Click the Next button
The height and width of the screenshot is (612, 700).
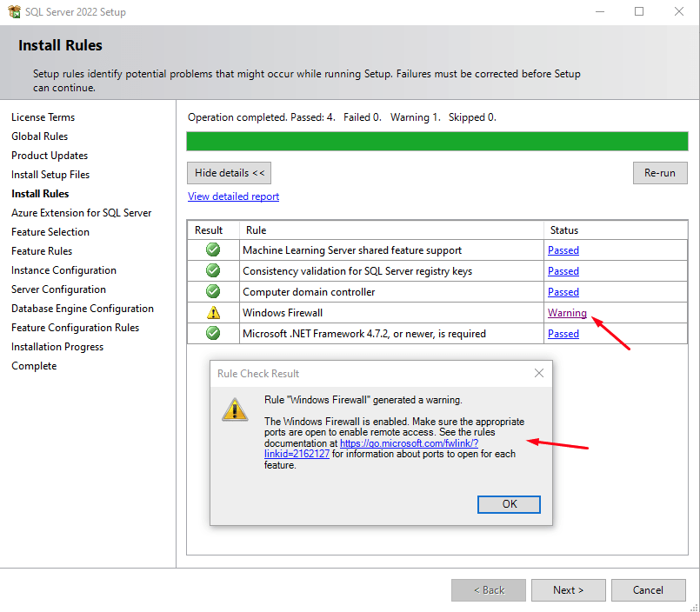(x=569, y=590)
